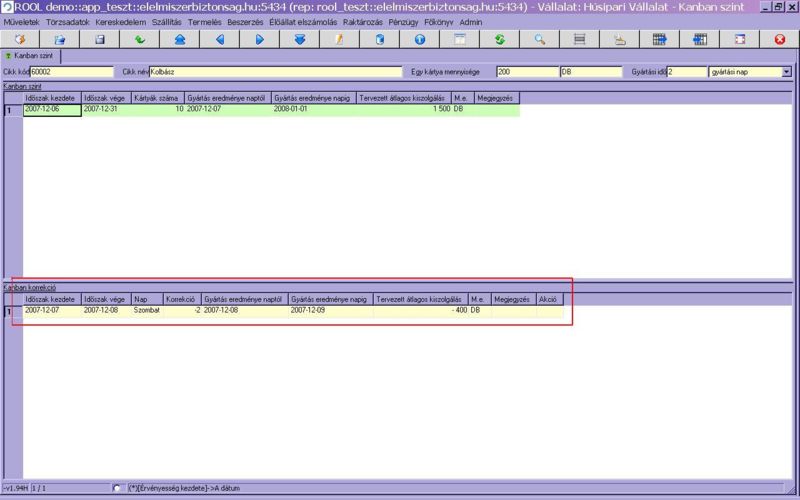Jump to first record with double-up arrow
Viewport: 800px width, 500px height.
click(180, 39)
